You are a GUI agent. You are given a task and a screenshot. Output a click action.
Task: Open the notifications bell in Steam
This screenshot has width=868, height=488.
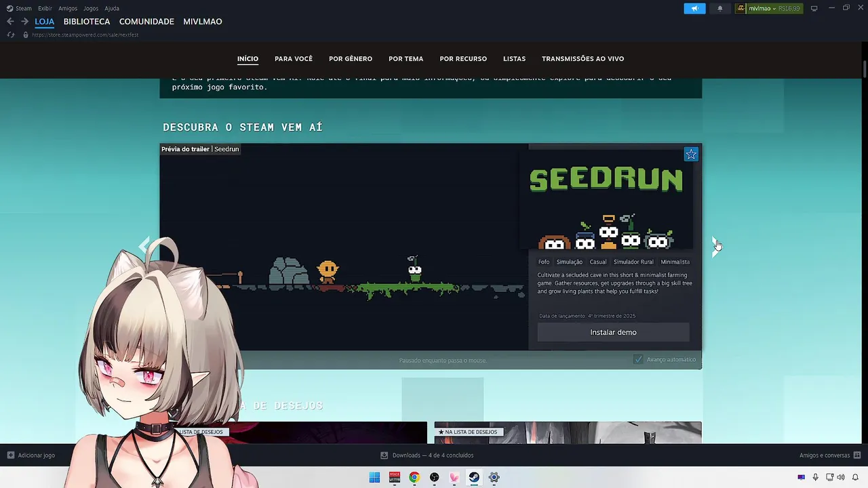(x=720, y=8)
